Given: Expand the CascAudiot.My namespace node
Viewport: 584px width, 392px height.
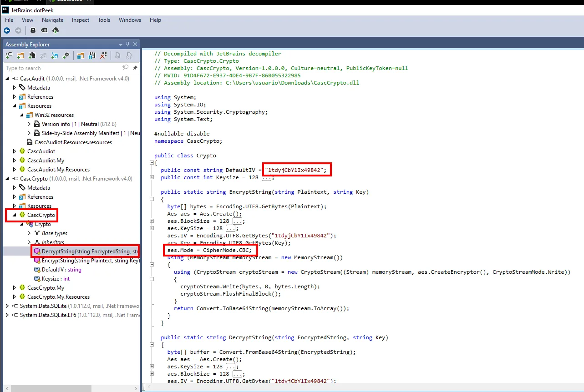Looking at the screenshot, I should coord(15,161).
